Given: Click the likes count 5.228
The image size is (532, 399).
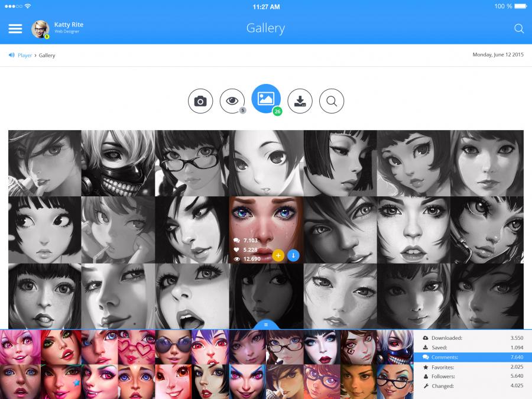Looking at the screenshot, I should [x=251, y=249].
